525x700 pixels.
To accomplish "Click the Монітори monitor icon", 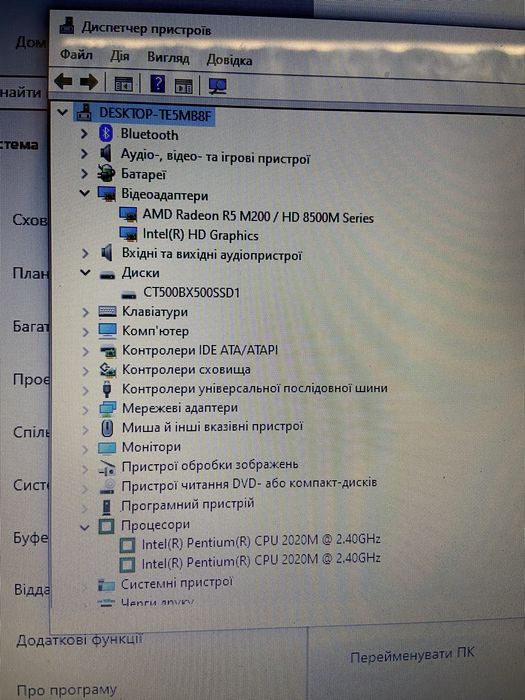I will (107, 448).
